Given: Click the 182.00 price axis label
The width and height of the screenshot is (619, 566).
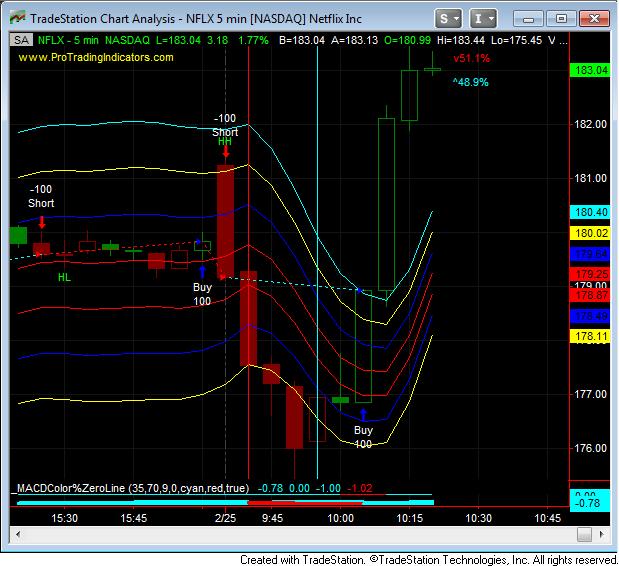Looking at the screenshot, I should pyautogui.click(x=591, y=124).
